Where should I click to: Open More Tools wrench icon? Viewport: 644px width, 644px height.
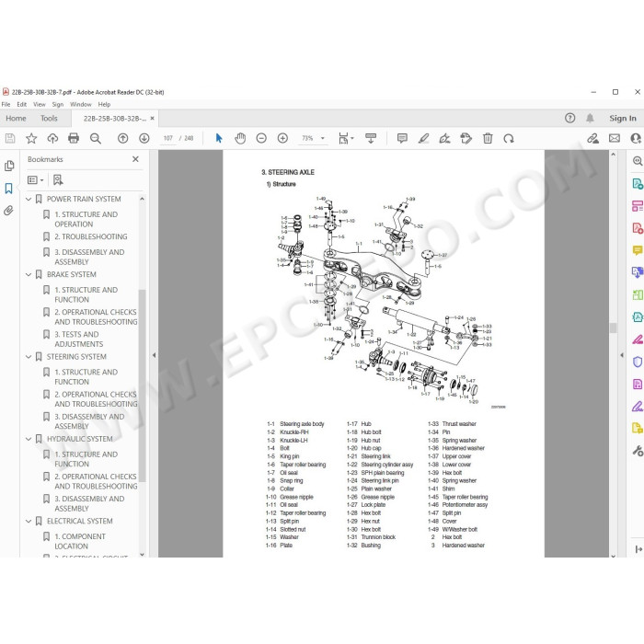coord(638,451)
